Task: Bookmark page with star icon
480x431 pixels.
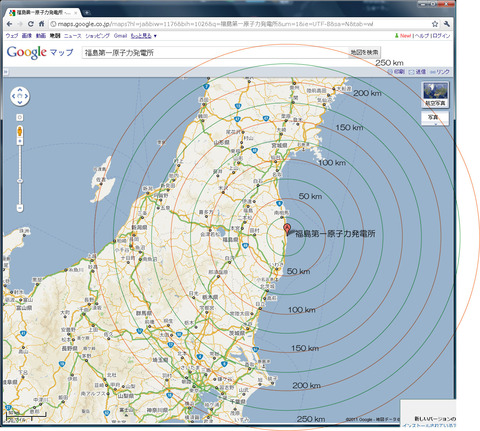Action: pyautogui.click(x=435, y=24)
